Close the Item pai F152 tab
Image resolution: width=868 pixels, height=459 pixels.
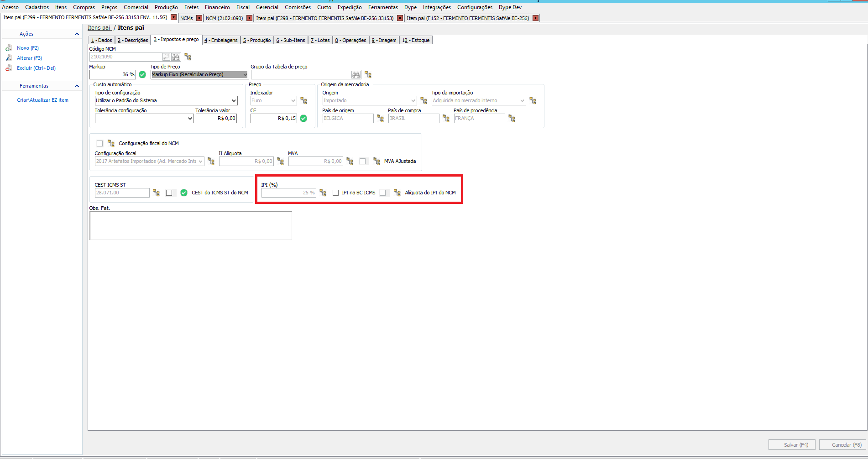pos(535,18)
